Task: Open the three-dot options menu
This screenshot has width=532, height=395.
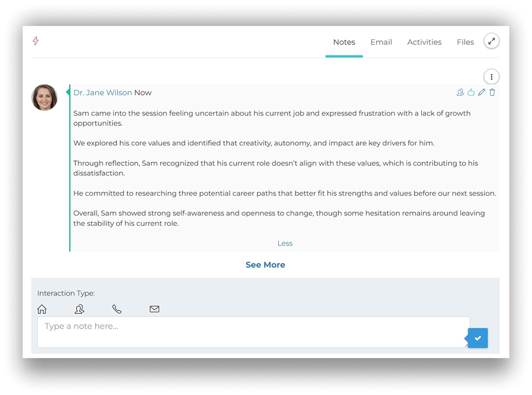Action: coord(491,76)
